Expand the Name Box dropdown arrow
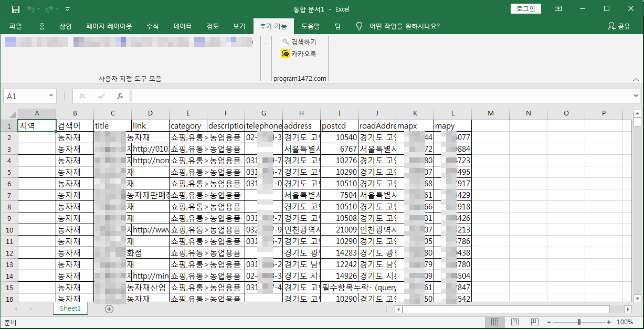Image resolution: width=644 pixels, height=329 pixels. click(51, 96)
